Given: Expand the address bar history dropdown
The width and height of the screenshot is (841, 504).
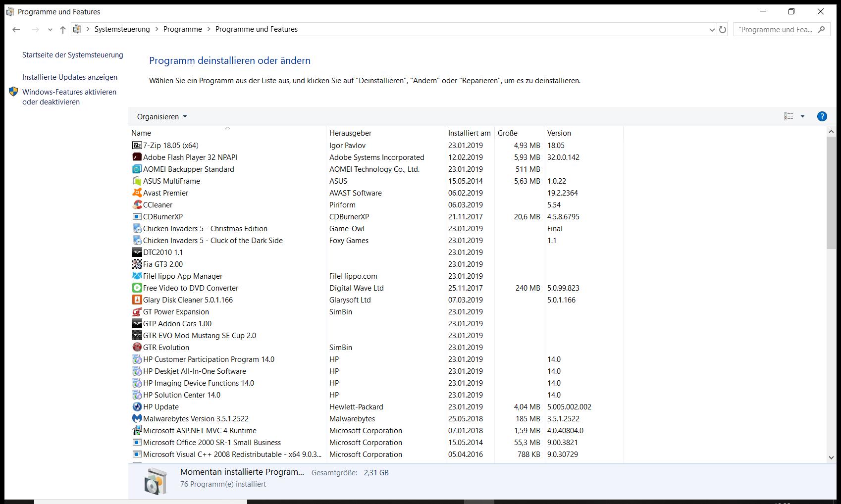Looking at the screenshot, I should pyautogui.click(x=712, y=30).
